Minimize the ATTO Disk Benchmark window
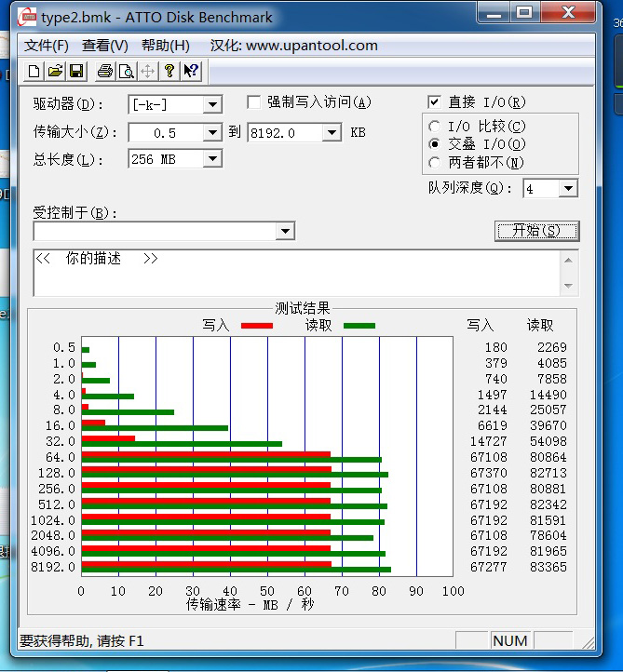623x672 pixels. [x=494, y=12]
